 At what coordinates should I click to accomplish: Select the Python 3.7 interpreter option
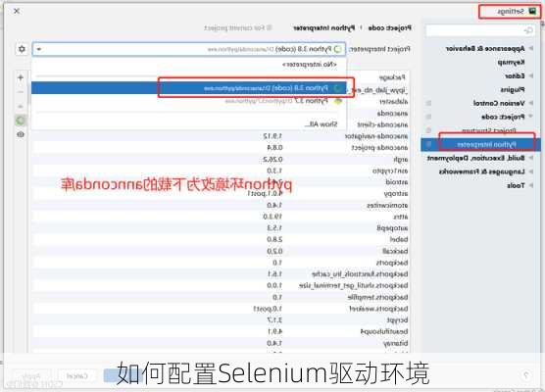(x=189, y=101)
